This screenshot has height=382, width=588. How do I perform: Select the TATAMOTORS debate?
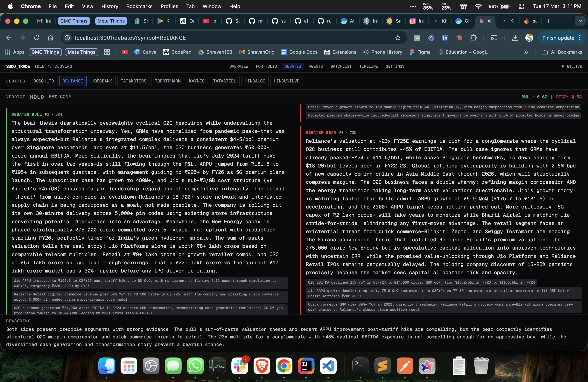point(133,81)
